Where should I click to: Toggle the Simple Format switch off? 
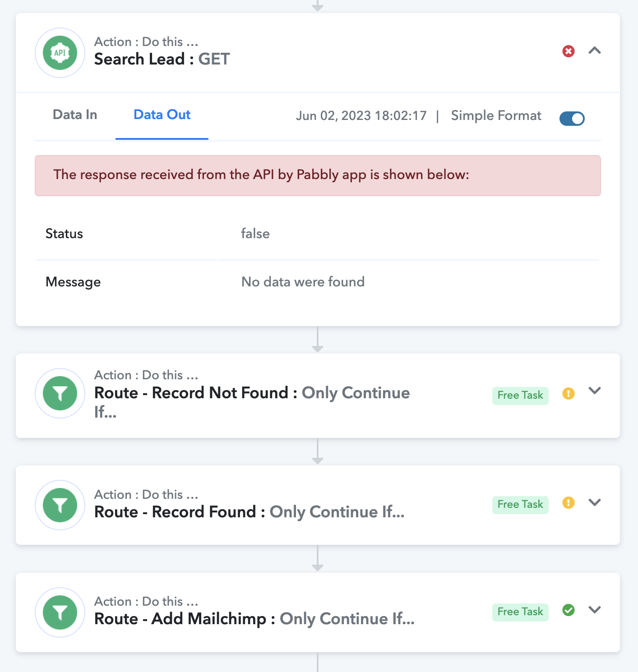click(572, 119)
